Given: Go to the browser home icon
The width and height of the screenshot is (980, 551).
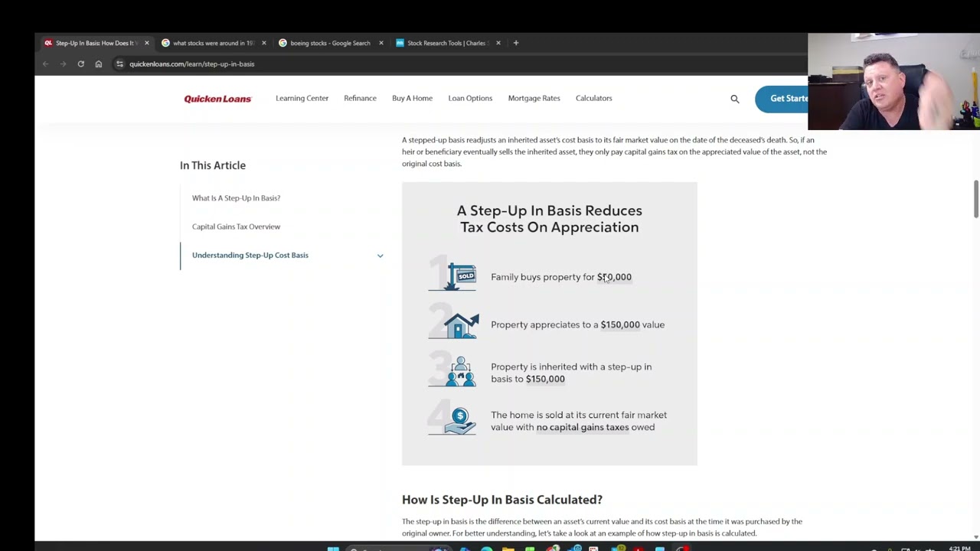Looking at the screenshot, I should click(98, 64).
